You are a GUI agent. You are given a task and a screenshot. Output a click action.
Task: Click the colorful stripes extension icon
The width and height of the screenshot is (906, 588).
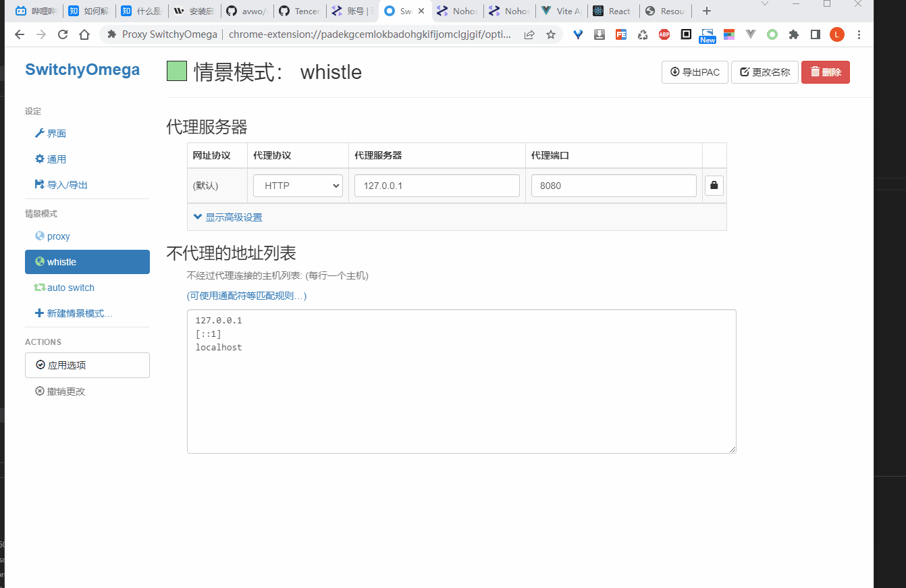[729, 34]
